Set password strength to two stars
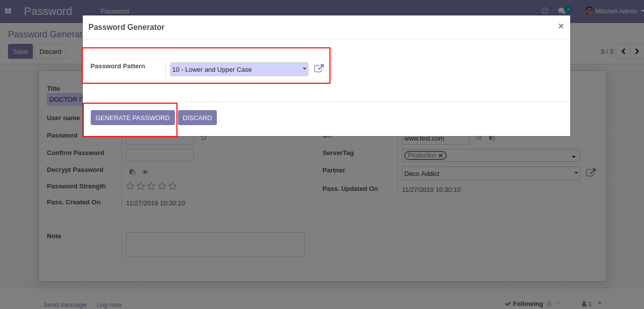Viewport: 644px width, 309px height. (141, 186)
